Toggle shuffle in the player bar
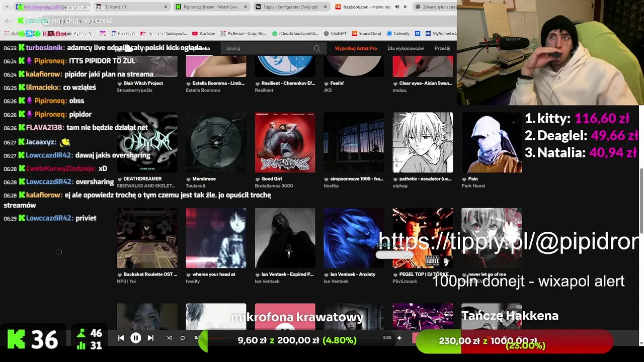The image size is (644, 362). (x=169, y=338)
